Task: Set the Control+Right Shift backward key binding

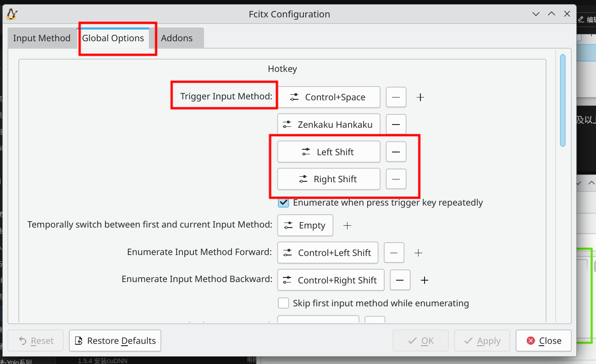Action: [331, 280]
